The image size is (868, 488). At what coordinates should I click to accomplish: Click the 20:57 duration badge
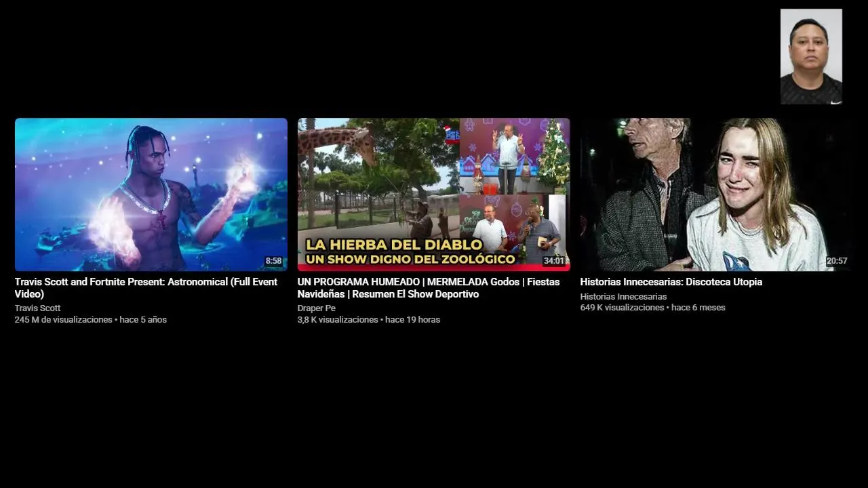(x=837, y=261)
